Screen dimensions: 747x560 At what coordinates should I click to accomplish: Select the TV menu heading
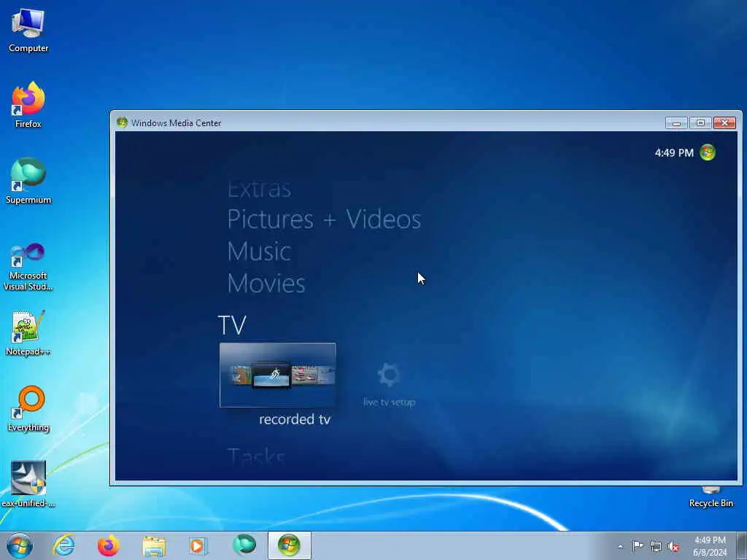(x=232, y=325)
